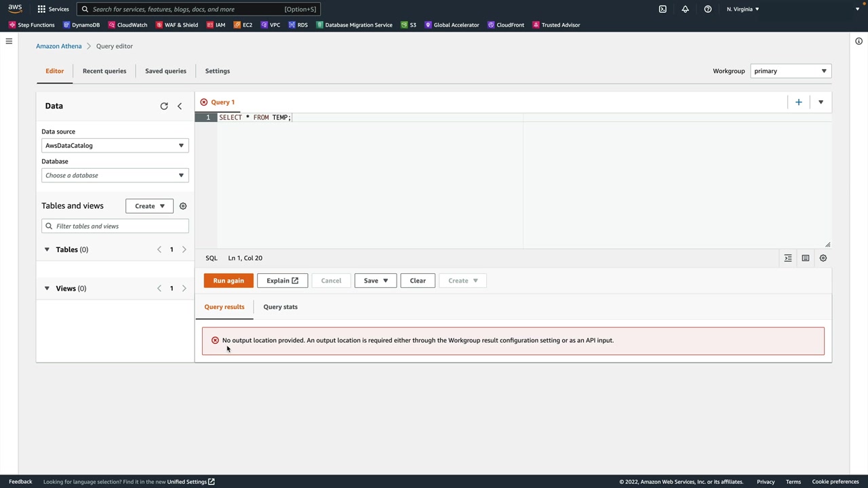Open the AWS console home logo
Image resolution: width=868 pixels, height=488 pixels.
pos(15,9)
